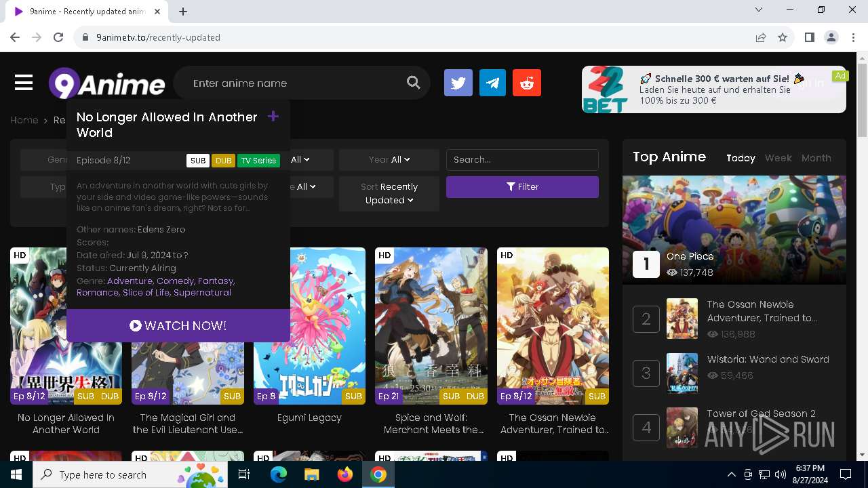The image size is (868, 488).
Task: Click the search magnifier icon
Action: 413,83
